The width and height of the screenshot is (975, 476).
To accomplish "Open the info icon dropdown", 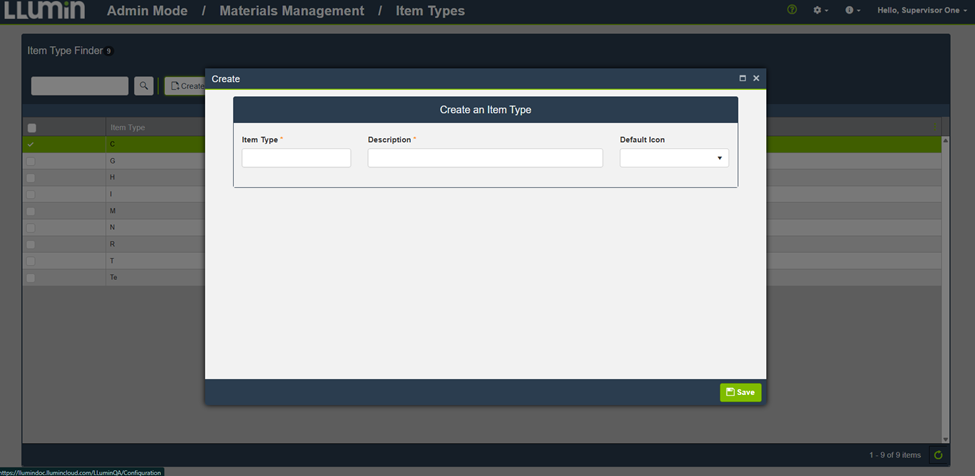I will (852, 10).
